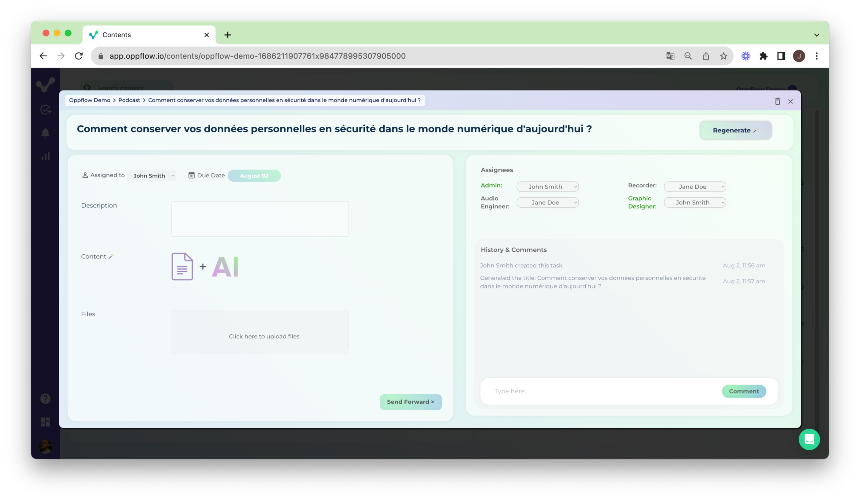Reload the page with refresh icon
Image resolution: width=860 pixels, height=500 pixels.
(79, 56)
